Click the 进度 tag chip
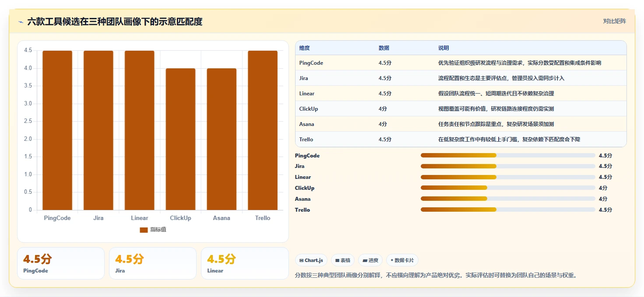 pos(370,260)
